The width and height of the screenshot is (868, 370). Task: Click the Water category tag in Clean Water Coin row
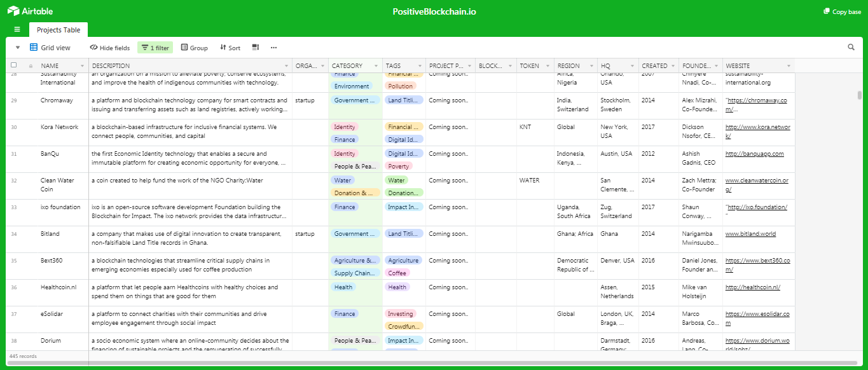(343, 181)
